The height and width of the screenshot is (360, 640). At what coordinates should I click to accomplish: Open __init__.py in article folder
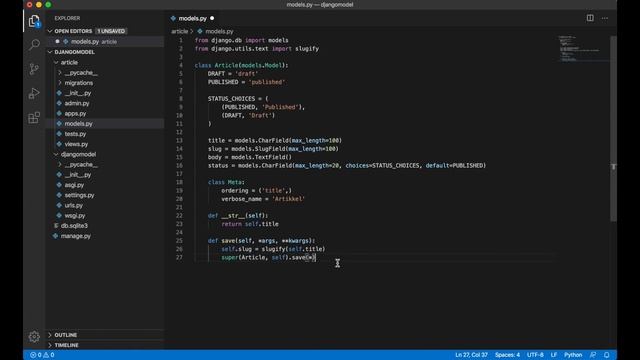point(78,93)
